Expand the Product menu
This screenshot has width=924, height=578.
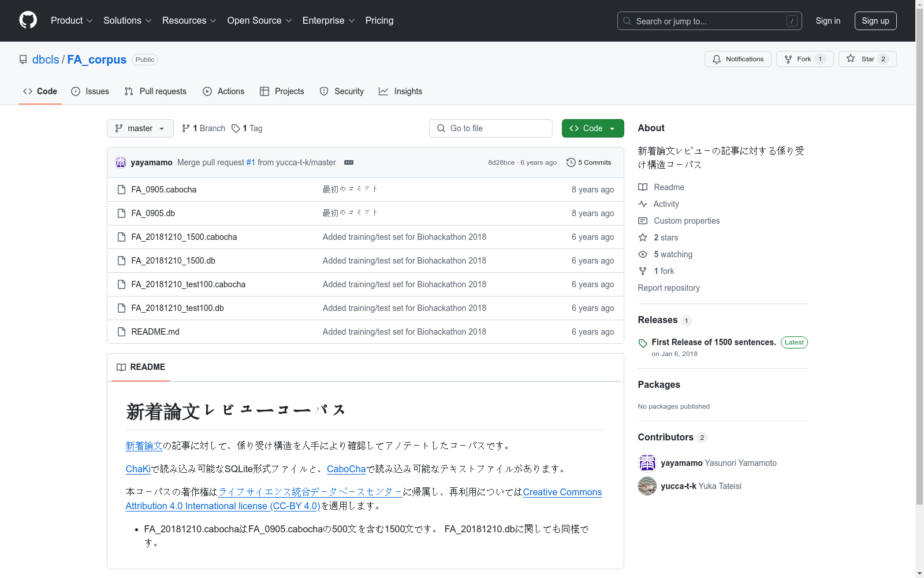[72, 20]
